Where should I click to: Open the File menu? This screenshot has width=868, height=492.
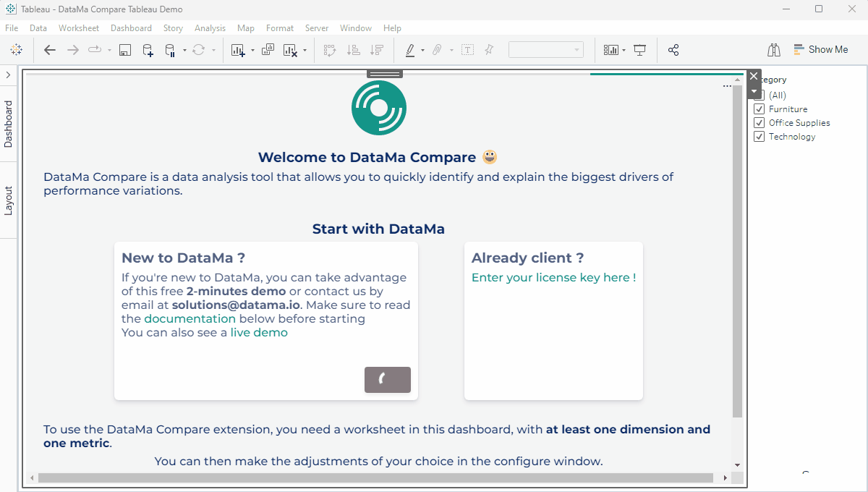click(12, 28)
